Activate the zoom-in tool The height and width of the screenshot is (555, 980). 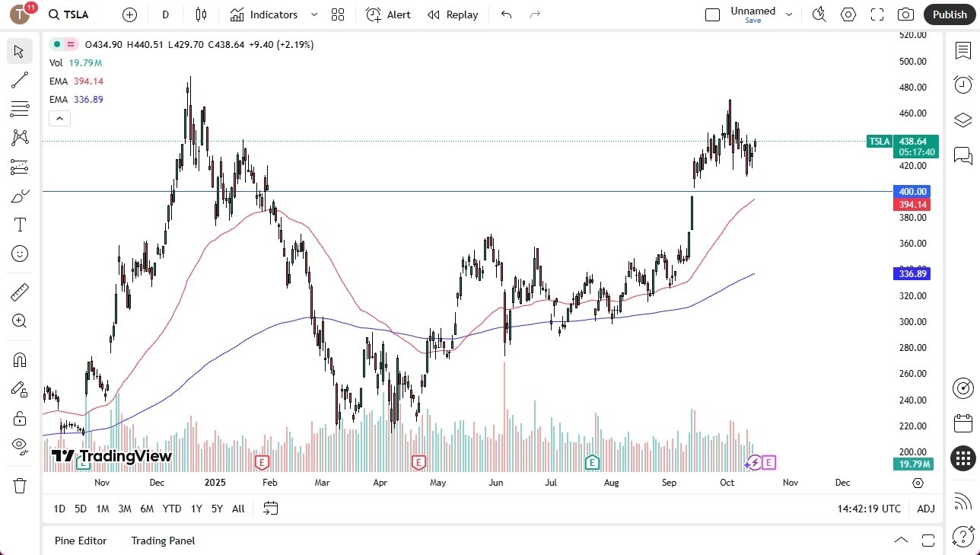click(x=19, y=321)
